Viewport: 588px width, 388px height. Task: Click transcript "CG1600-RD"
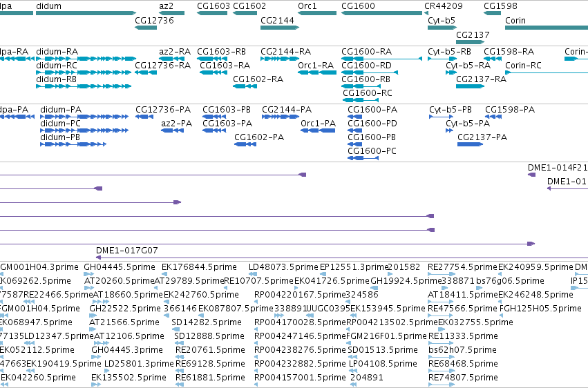pos(370,72)
